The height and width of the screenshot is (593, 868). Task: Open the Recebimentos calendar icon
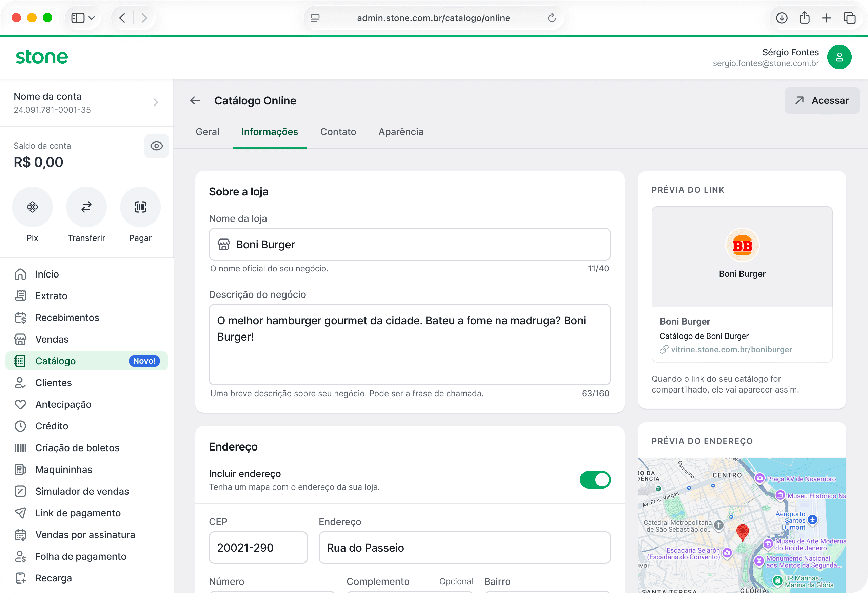pyautogui.click(x=20, y=318)
